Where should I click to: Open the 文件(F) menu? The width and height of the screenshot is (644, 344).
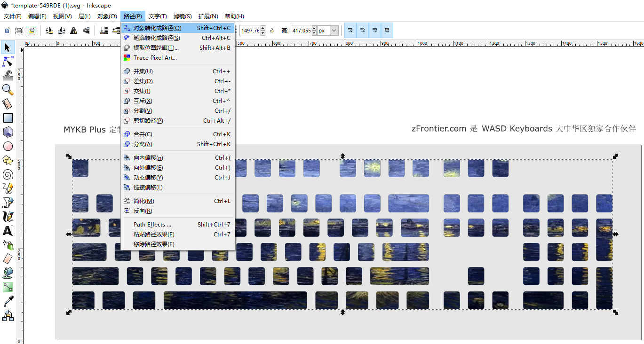click(x=13, y=16)
